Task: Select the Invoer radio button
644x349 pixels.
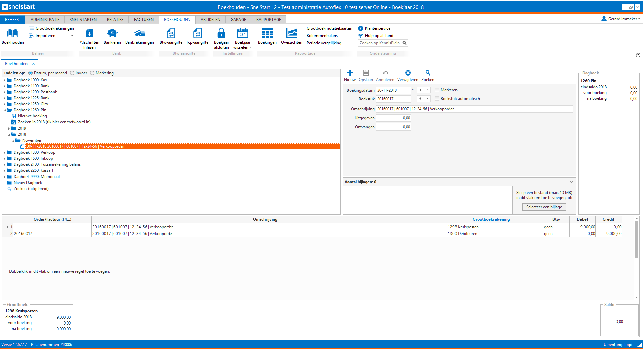Action: coord(72,73)
